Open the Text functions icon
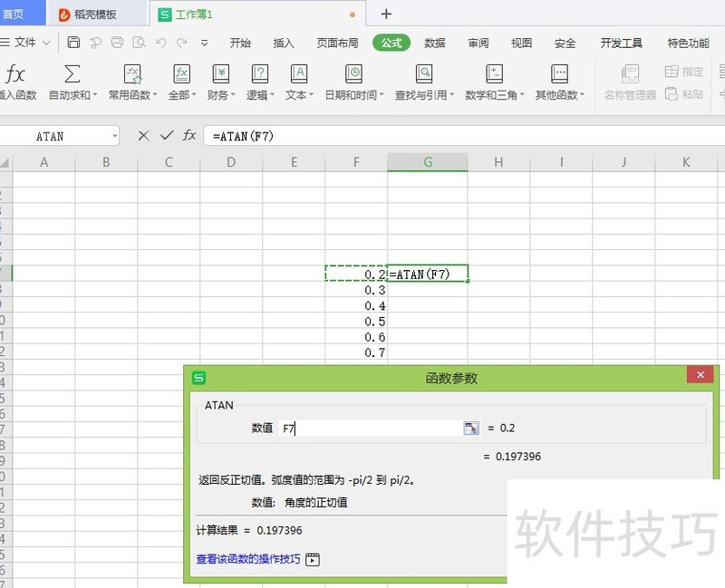This screenshot has height=588, width=725. [x=298, y=74]
